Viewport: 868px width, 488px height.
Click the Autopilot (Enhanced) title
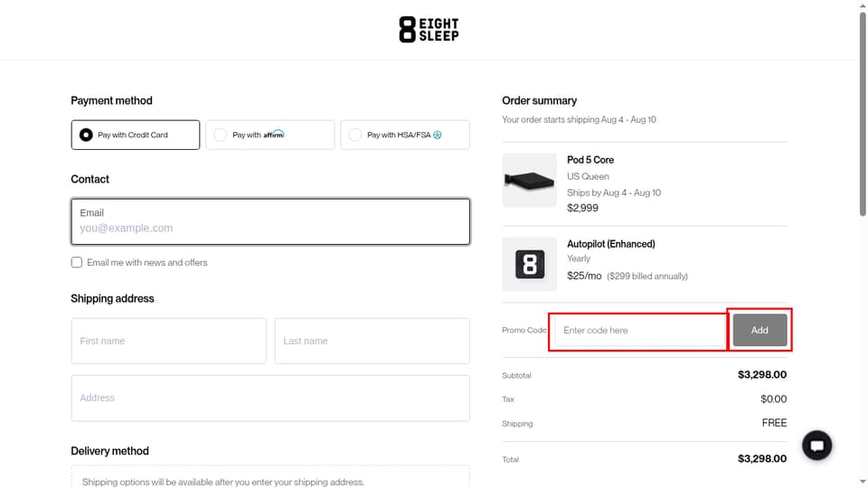pos(610,244)
